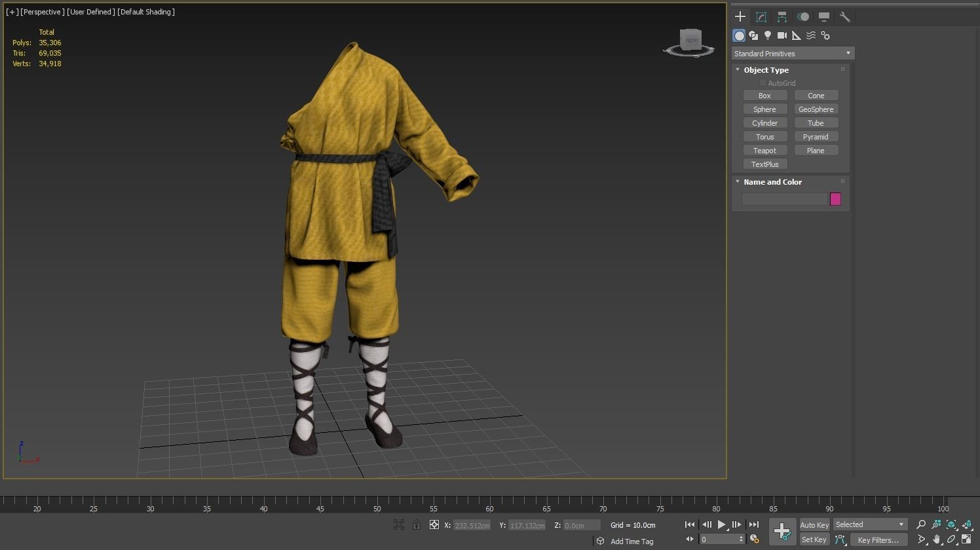This screenshot has width=980, height=550.
Task: Click the ViewCube in the viewport
Action: click(690, 41)
